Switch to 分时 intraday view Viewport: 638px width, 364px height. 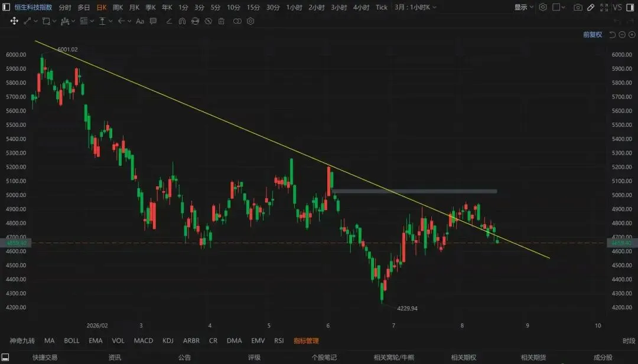click(x=65, y=7)
